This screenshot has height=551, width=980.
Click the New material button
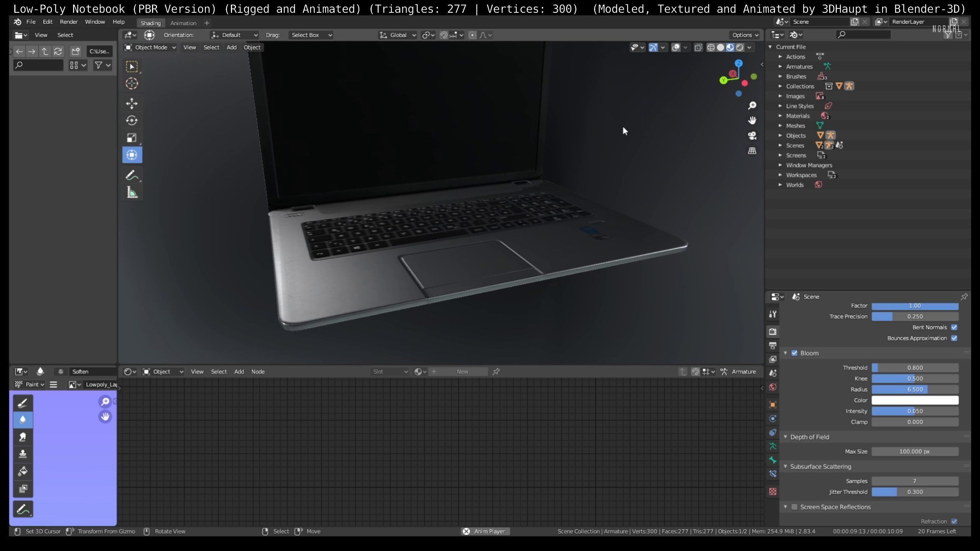[462, 372]
